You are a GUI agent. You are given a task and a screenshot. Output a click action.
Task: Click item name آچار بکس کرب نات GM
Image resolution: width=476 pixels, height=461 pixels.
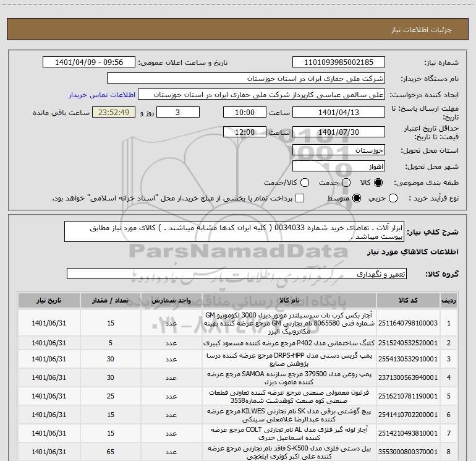click(289, 323)
